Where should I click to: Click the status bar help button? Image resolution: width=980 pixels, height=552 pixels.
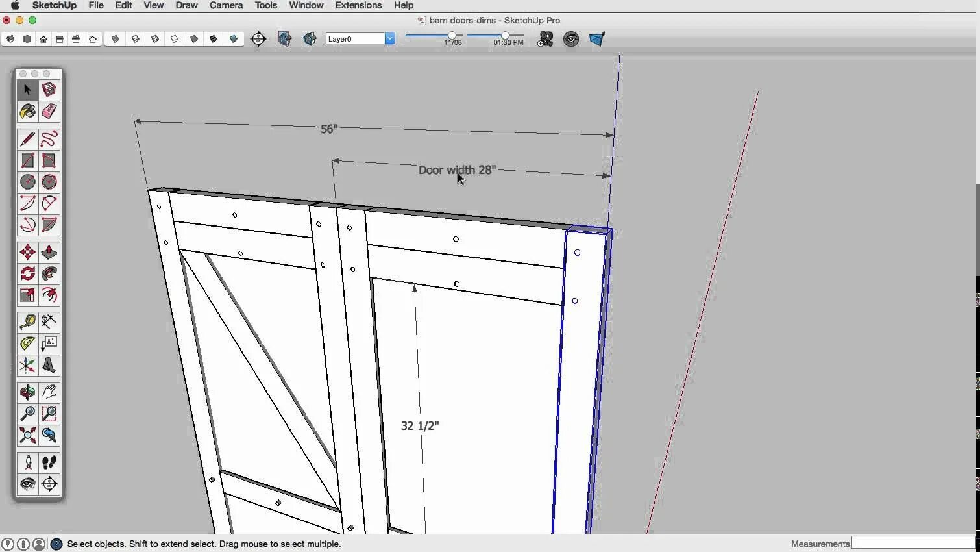(56, 544)
